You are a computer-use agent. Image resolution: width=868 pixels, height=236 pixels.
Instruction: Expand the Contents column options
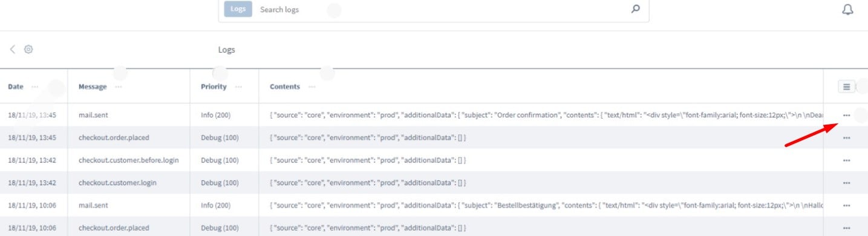[x=312, y=87]
